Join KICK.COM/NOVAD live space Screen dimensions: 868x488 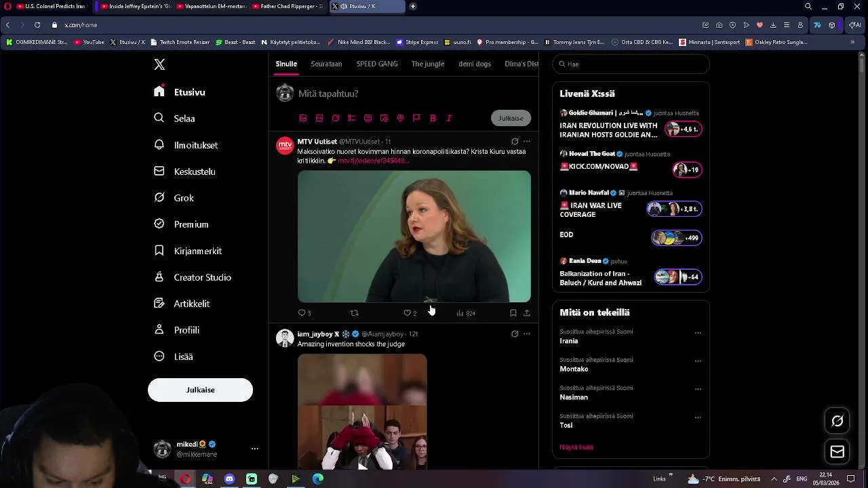(x=687, y=170)
